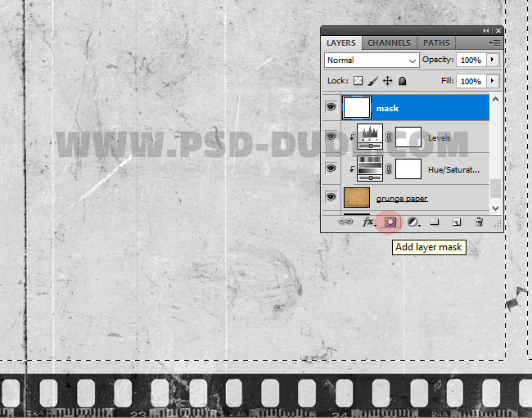Screen dimensions: 532x418
Task: Select the grunge paper layer thumbnail
Action: pyautogui.click(x=357, y=197)
